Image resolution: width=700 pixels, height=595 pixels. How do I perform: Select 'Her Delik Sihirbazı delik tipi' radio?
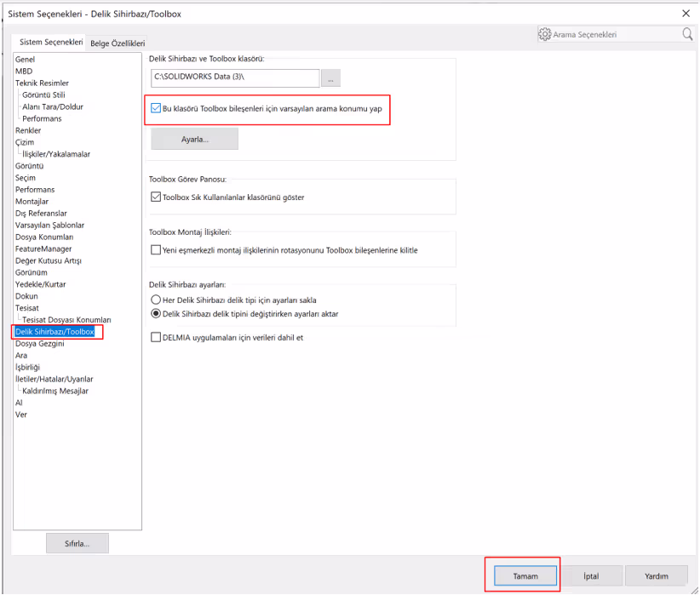click(x=155, y=300)
